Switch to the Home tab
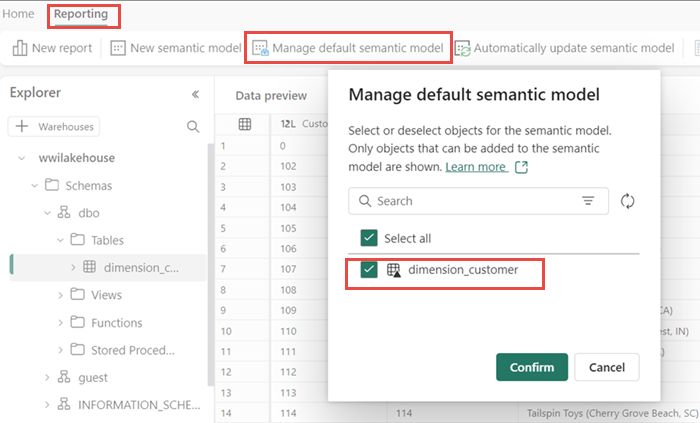The height and width of the screenshot is (423, 700). [x=18, y=14]
